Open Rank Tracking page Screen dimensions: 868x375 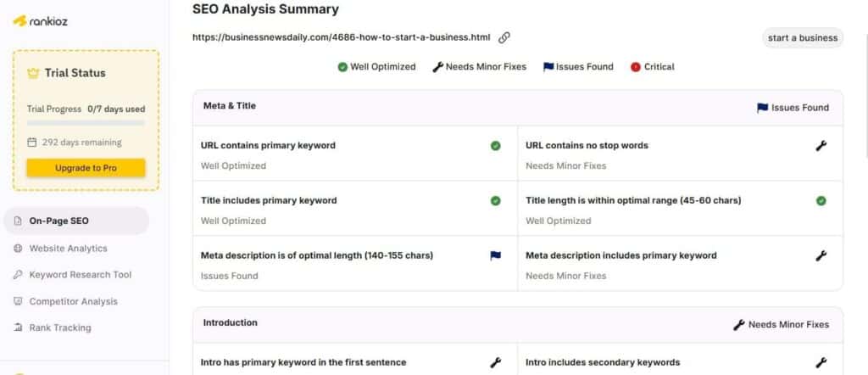point(59,327)
